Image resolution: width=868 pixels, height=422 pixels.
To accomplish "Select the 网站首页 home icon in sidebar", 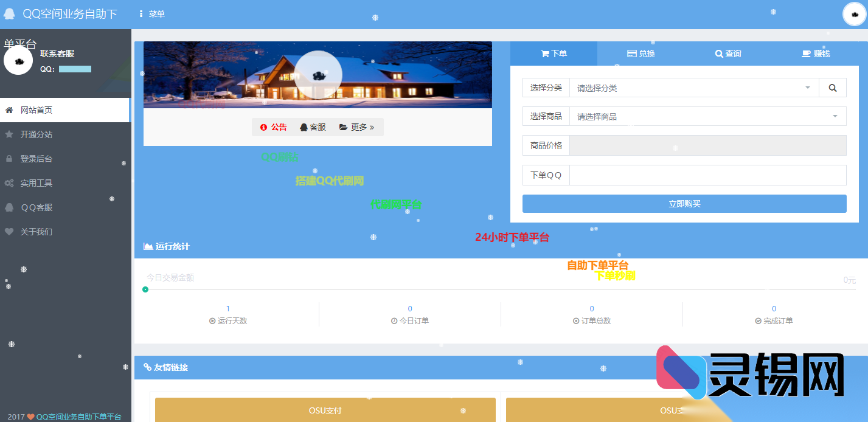I will [9, 109].
